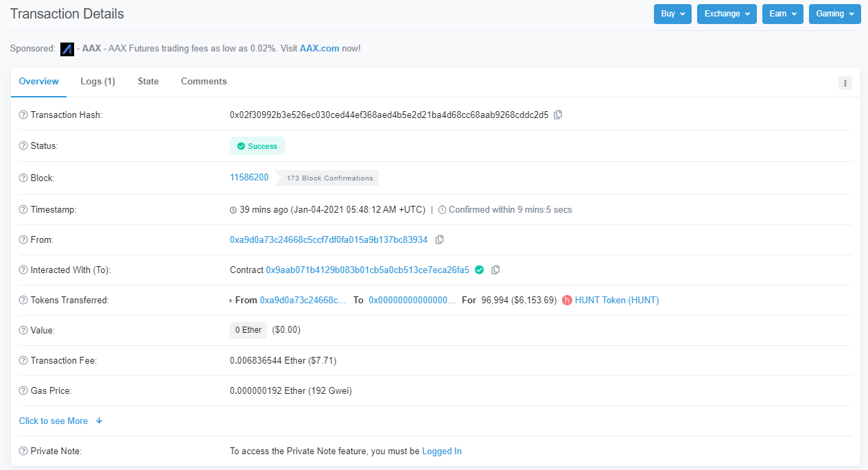Open the Buy dropdown
Viewport: 868px width, 470px height.
(x=672, y=14)
